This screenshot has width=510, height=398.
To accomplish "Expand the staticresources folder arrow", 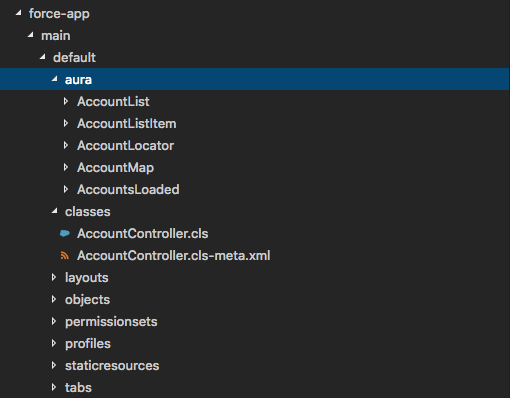I will 54,365.
